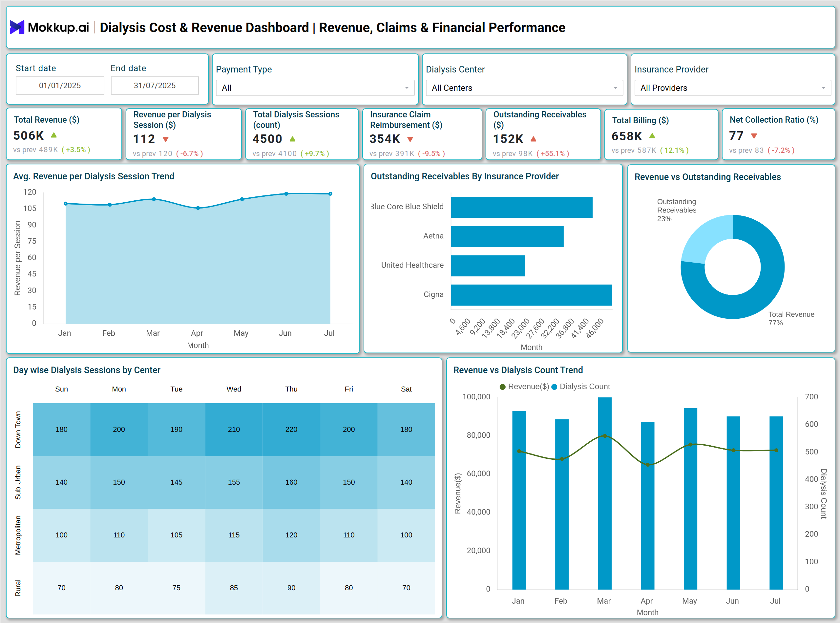Click the vs prev 587K (12.1%) text

pos(650,150)
